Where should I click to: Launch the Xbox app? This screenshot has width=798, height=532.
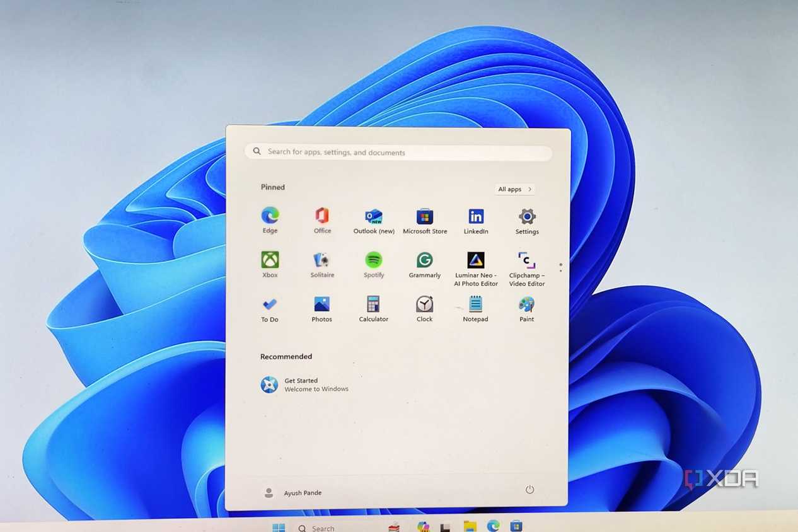[270, 265]
